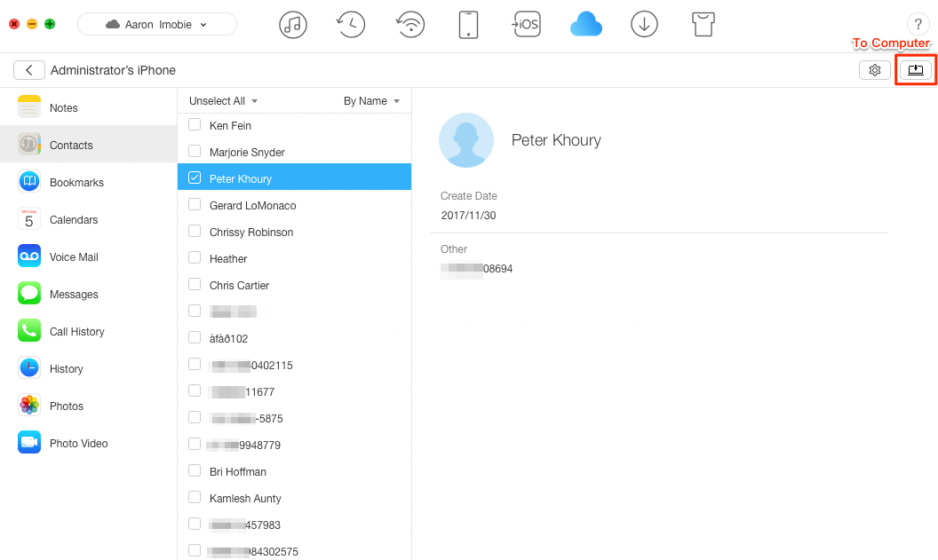Image resolution: width=938 pixels, height=560 pixels.
Task: Check Chris Cartier contact checkbox
Action: tap(195, 284)
